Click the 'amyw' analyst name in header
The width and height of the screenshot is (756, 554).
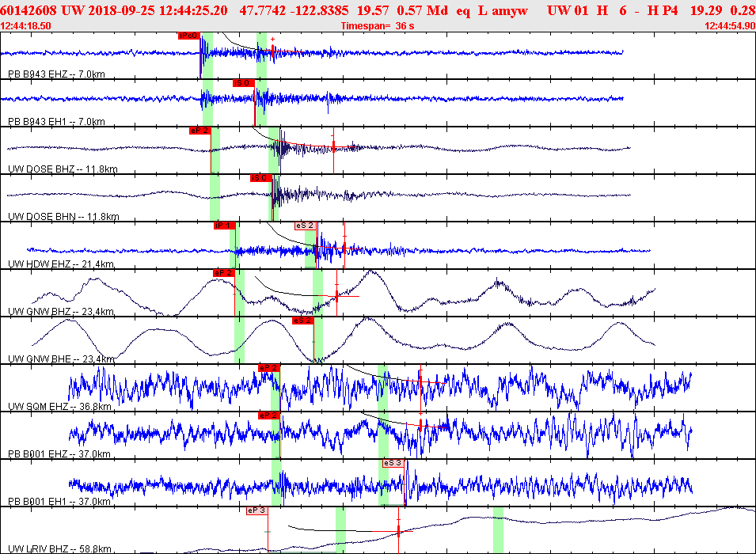510,10
